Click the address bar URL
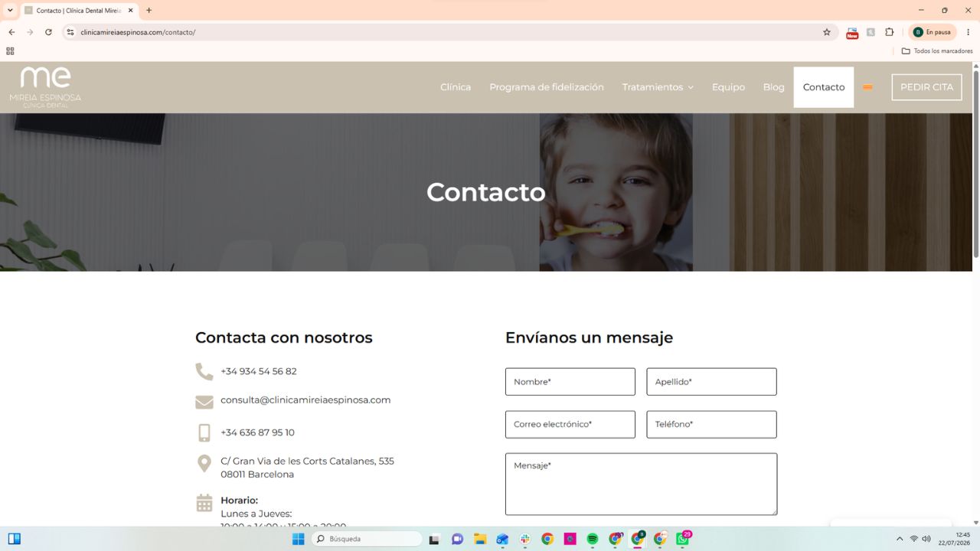Image resolution: width=980 pixels, height=551 pixels. 138,32
